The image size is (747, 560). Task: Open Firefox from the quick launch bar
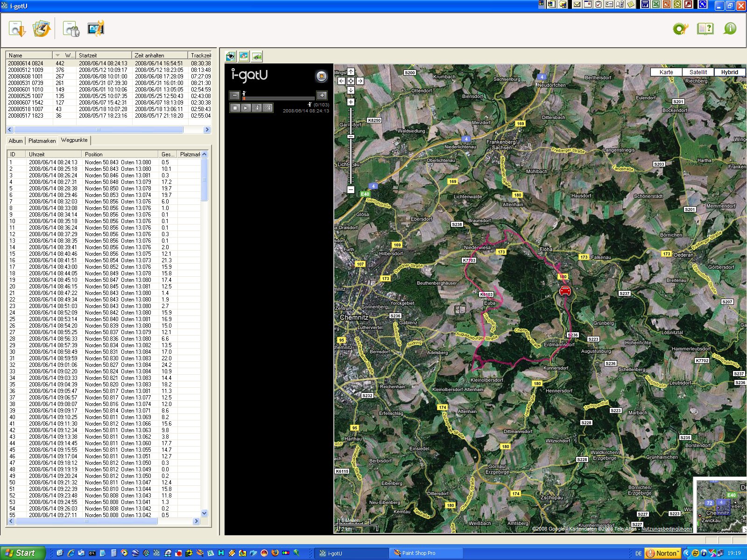pos(275,553)
